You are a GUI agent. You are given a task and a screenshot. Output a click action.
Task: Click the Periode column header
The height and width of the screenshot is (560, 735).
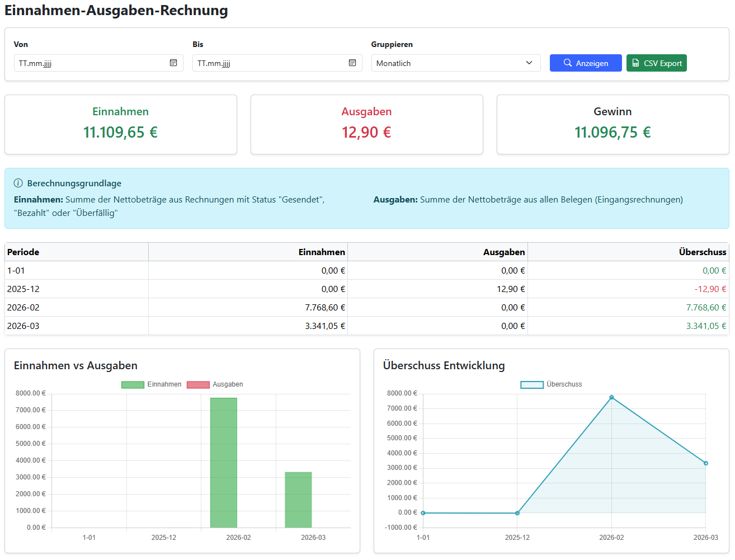(23, 252)
